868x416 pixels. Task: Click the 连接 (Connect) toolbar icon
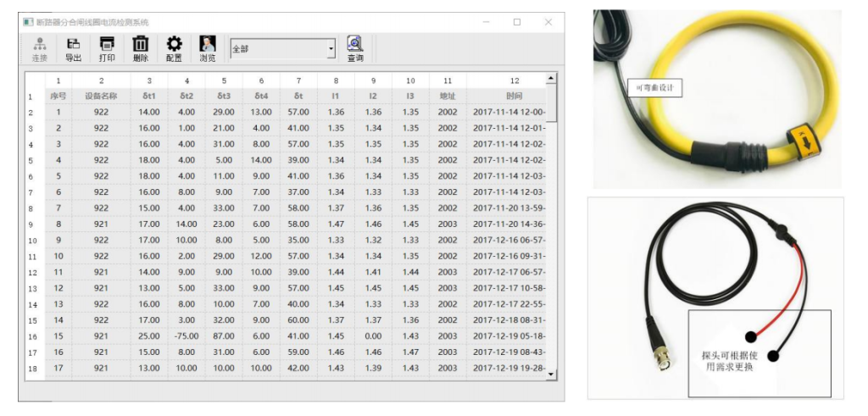(x=39, y=49)
